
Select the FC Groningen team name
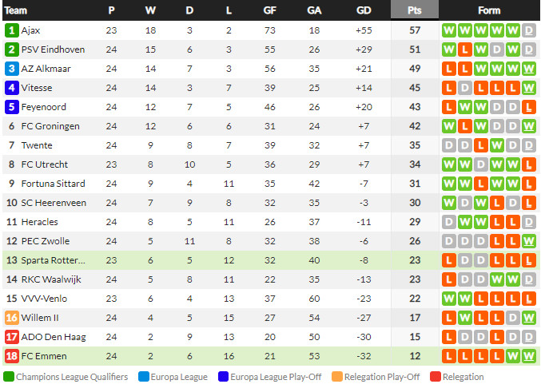click(50, 126)
